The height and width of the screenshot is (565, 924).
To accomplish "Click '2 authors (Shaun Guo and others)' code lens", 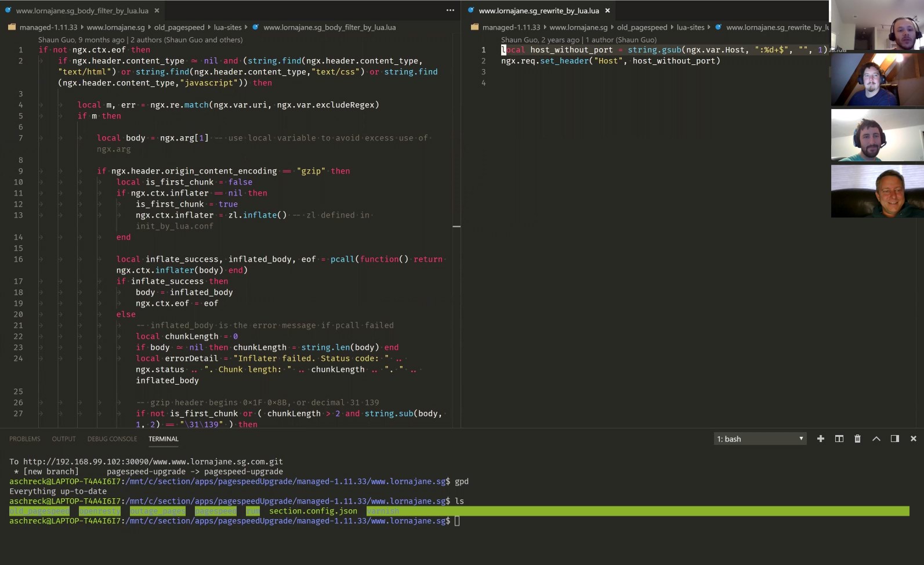I will (187, 40).
